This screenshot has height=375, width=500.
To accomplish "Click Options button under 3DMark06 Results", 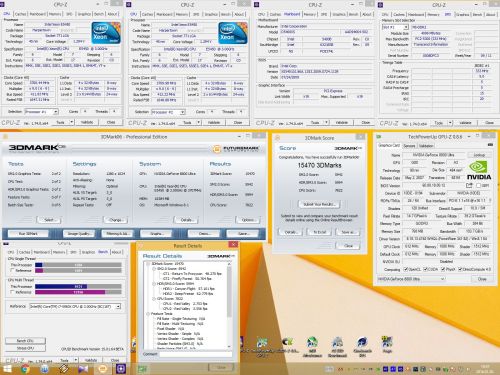I will [x=248, y=220].
